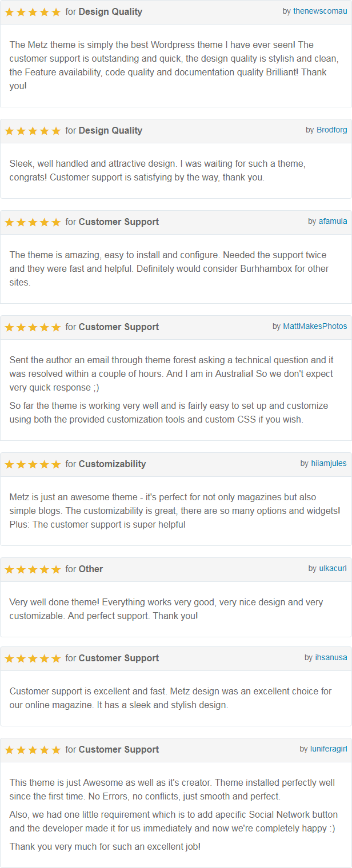Click the MattMakesPhotos username link
Viewport: 352px width, 868px height.
(x=315, y=327)
